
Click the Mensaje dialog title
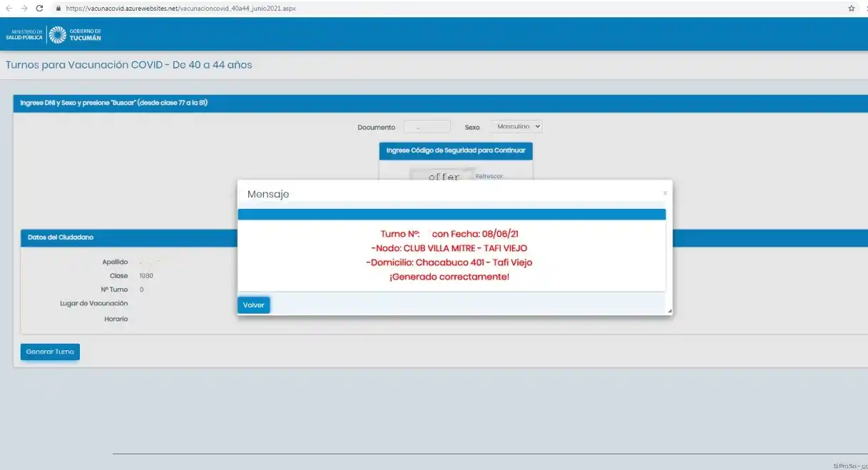click(268, 194)
